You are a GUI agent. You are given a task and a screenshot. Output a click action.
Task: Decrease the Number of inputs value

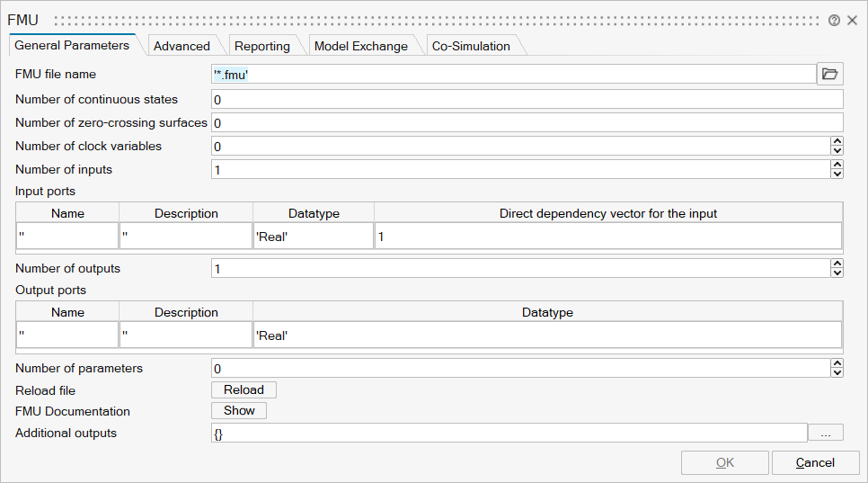[x=837, y=174]
